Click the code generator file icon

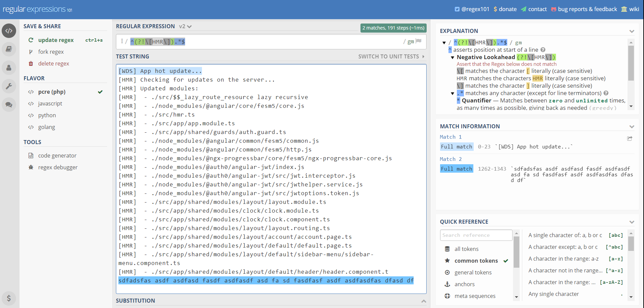[x=31, y=156]
